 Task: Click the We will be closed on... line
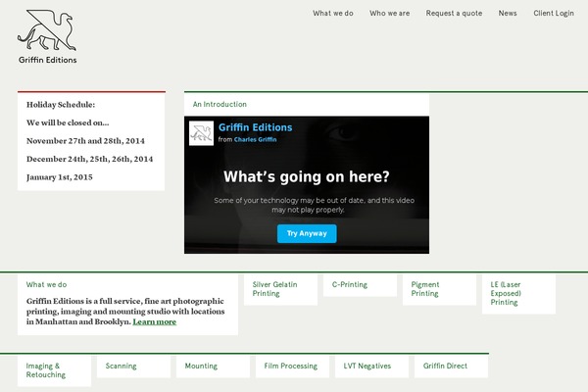tap(68, 122)
